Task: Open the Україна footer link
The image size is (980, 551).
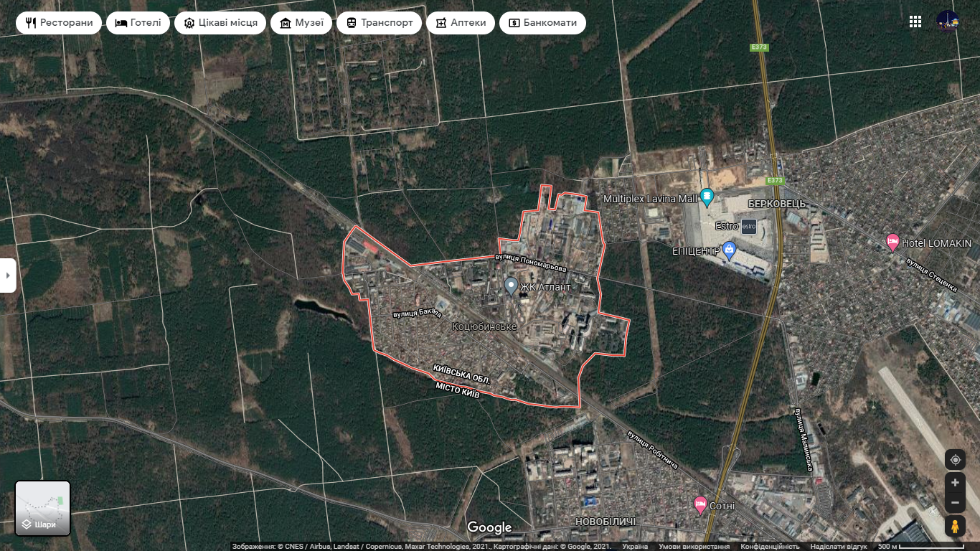Action: click(x=635, y=547)
